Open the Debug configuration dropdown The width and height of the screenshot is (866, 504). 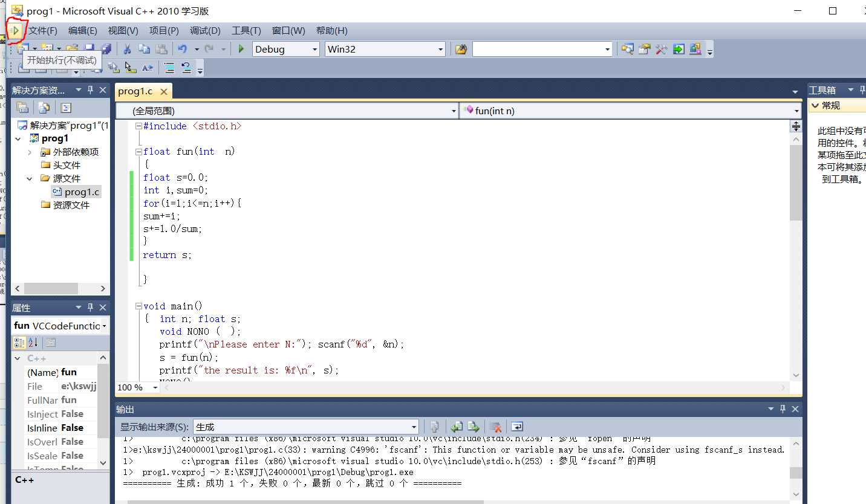314,50
